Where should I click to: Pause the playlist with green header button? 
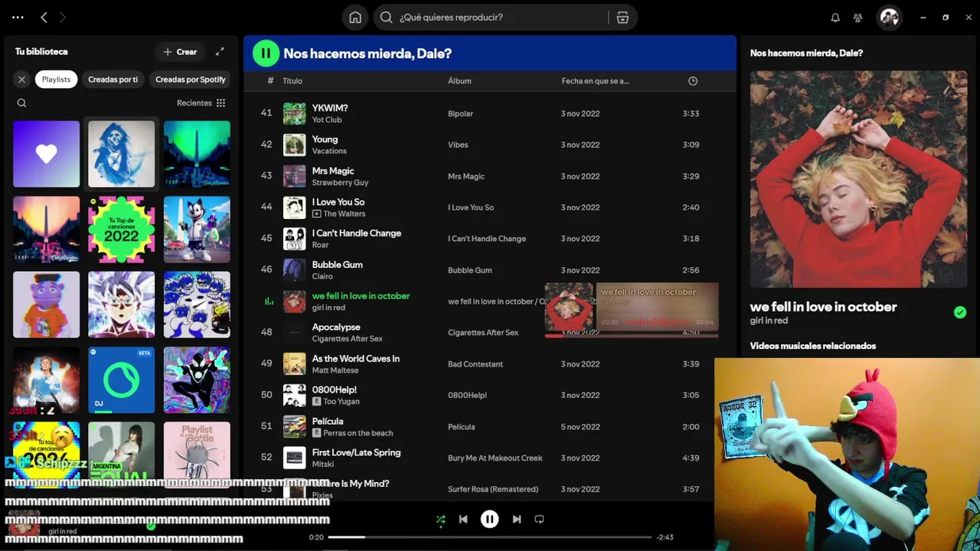(x=266, y=53)
